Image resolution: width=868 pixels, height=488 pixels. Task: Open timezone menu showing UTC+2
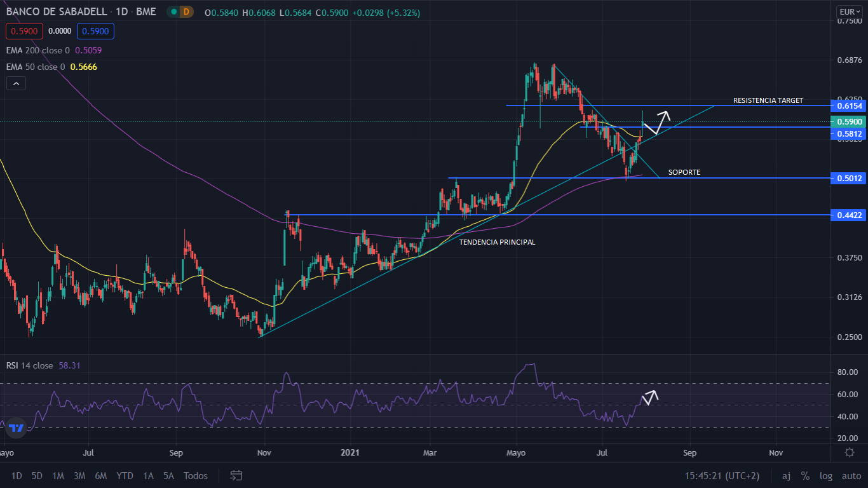(722, 475)
